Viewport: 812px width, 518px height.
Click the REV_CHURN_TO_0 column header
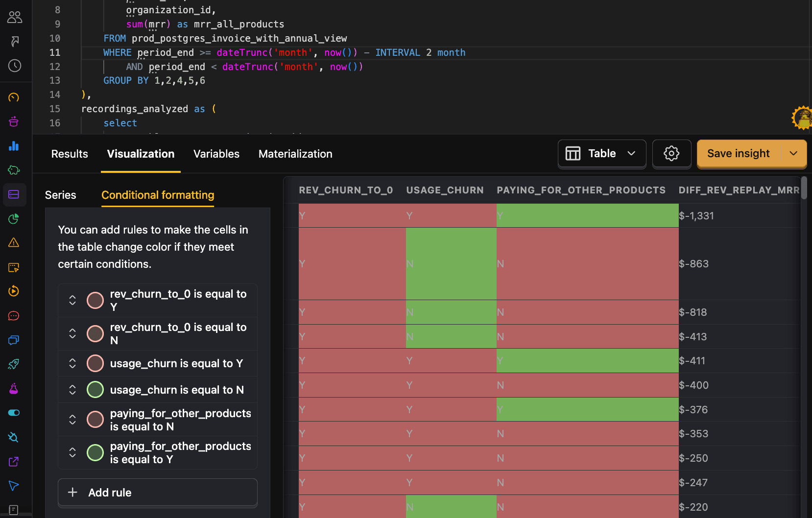click(346, 190)
